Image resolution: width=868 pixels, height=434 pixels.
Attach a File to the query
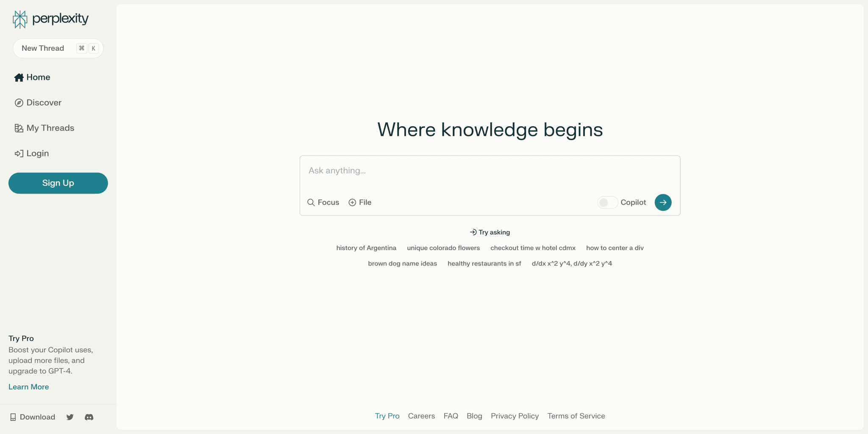pos(360,202)
